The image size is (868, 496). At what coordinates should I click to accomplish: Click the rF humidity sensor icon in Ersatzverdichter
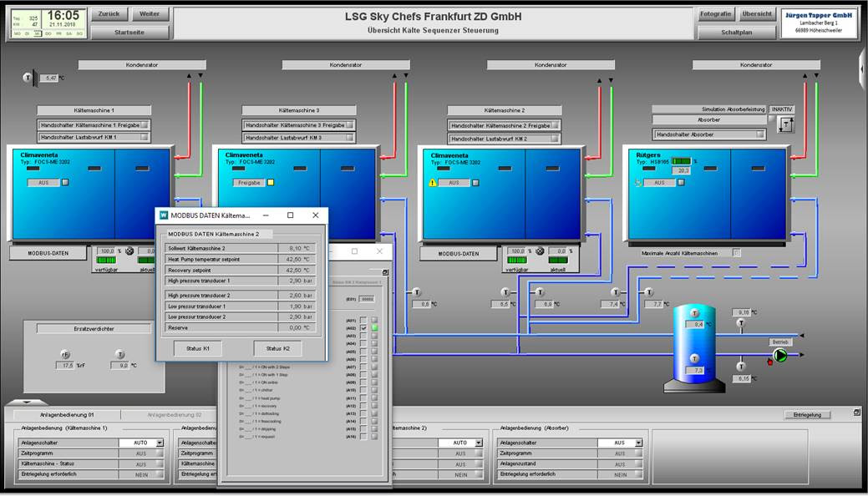click(64, 354)
